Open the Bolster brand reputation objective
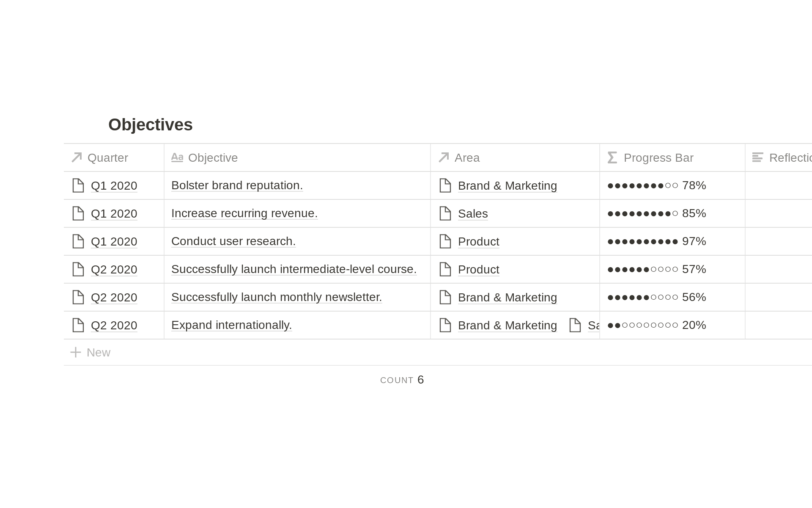 point(237,185)
